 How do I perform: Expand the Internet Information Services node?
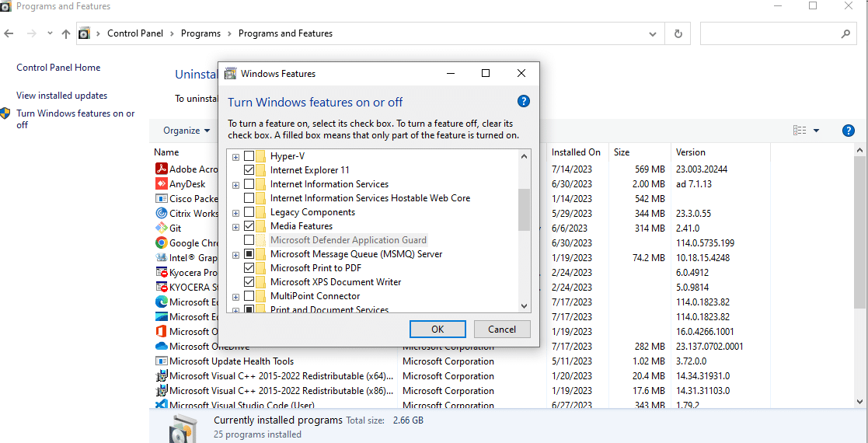[235, 184]
